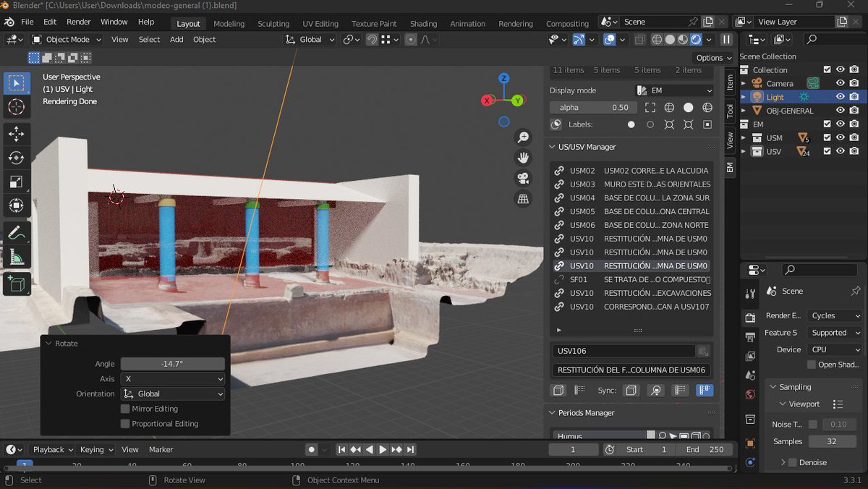Uncheck the USM collection checkbox
868x489 pixels.
click(x=827, y=137)
